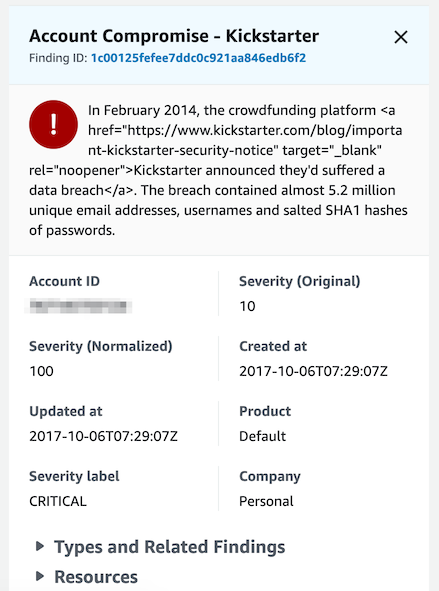
Task: Click the Severity label field heading
Action: 74,476
